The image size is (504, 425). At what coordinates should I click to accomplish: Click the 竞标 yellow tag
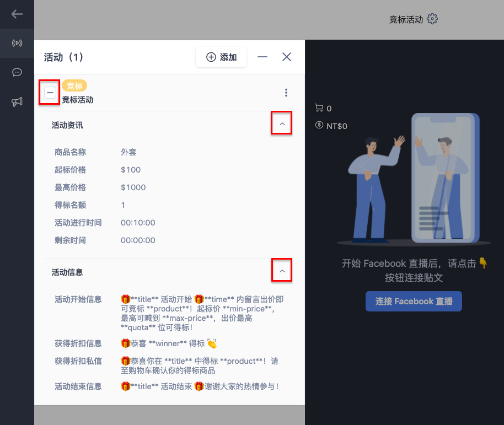point(74,86)
